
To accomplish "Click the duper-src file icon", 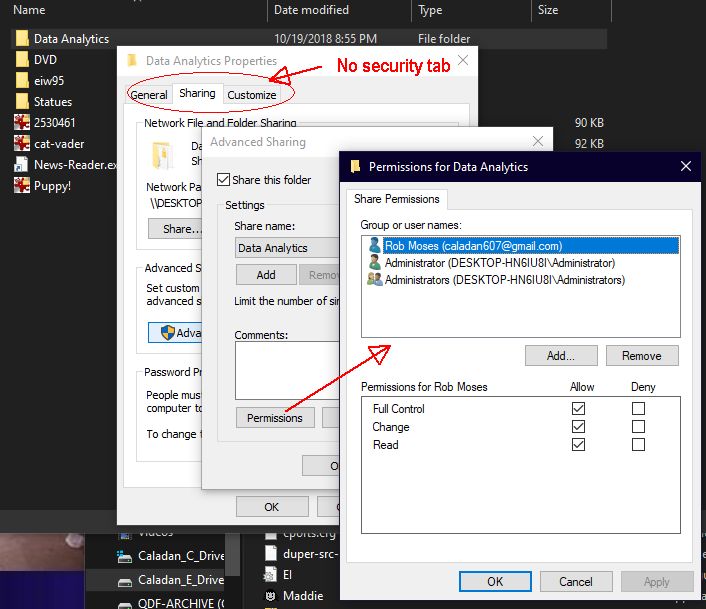I will pyautogui.click(x=271, y=553).
